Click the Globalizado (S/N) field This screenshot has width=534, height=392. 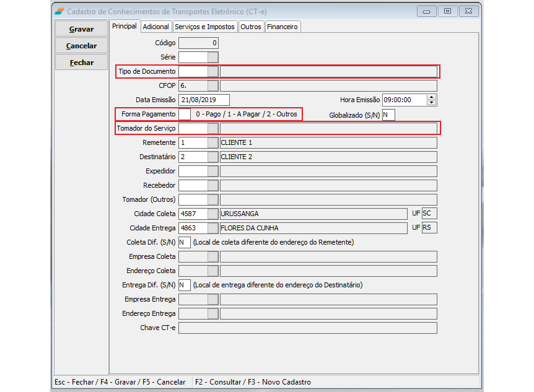[388, 115]
